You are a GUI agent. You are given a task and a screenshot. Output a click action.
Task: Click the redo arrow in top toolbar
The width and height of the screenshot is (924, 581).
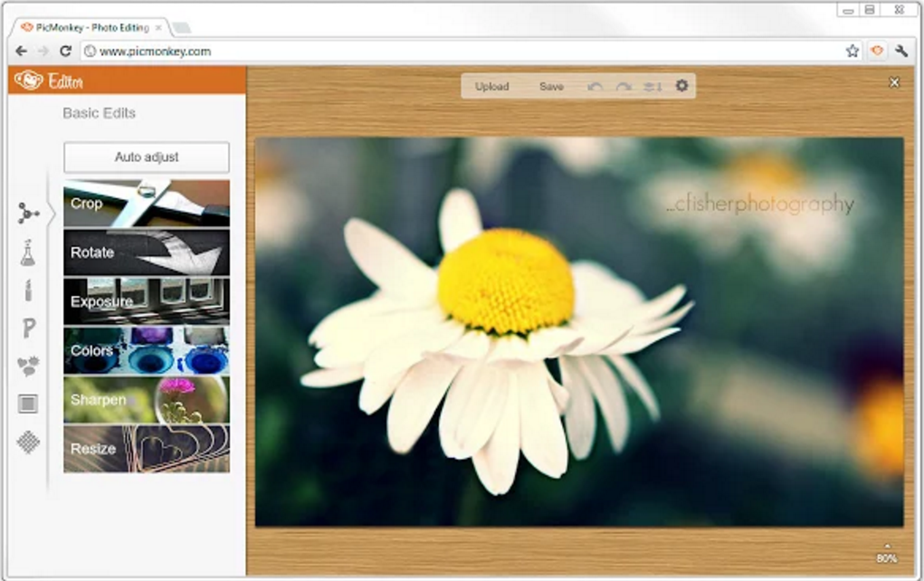624,87
